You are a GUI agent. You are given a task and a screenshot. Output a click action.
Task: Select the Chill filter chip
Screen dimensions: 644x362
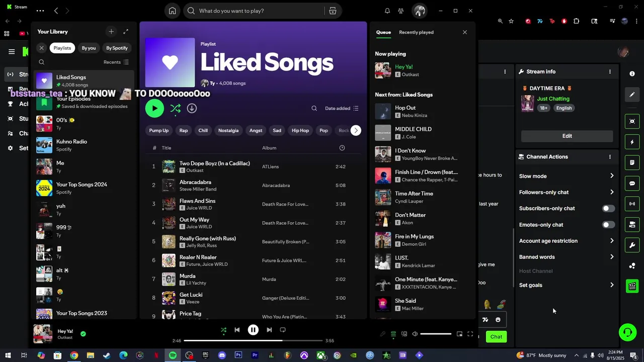tap(203, 130)
